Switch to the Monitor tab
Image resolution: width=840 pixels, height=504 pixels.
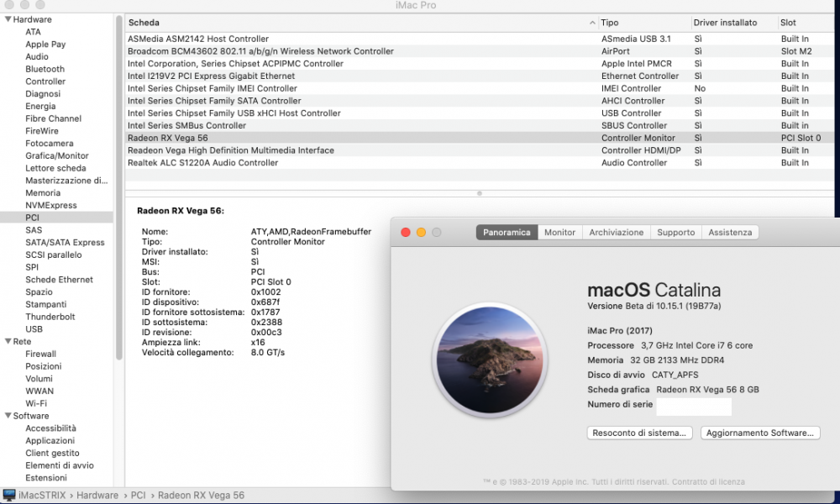click(559, 233)
